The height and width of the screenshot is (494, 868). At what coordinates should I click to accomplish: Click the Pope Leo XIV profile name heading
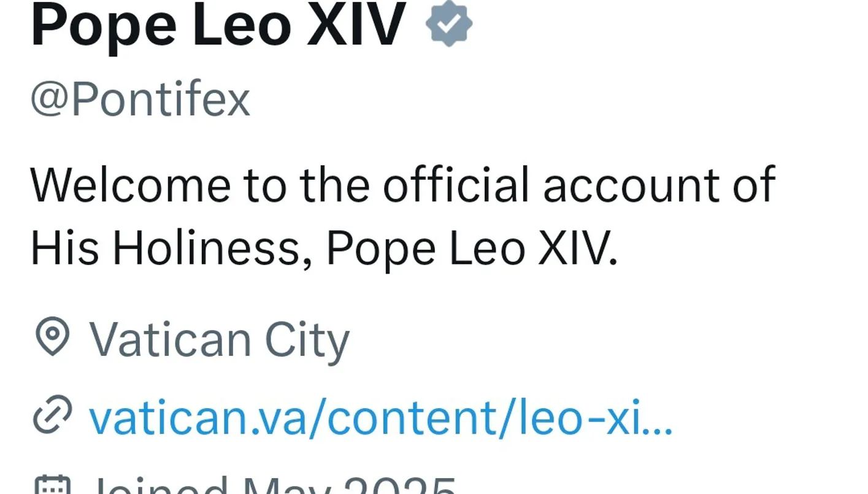coord(218,25)
